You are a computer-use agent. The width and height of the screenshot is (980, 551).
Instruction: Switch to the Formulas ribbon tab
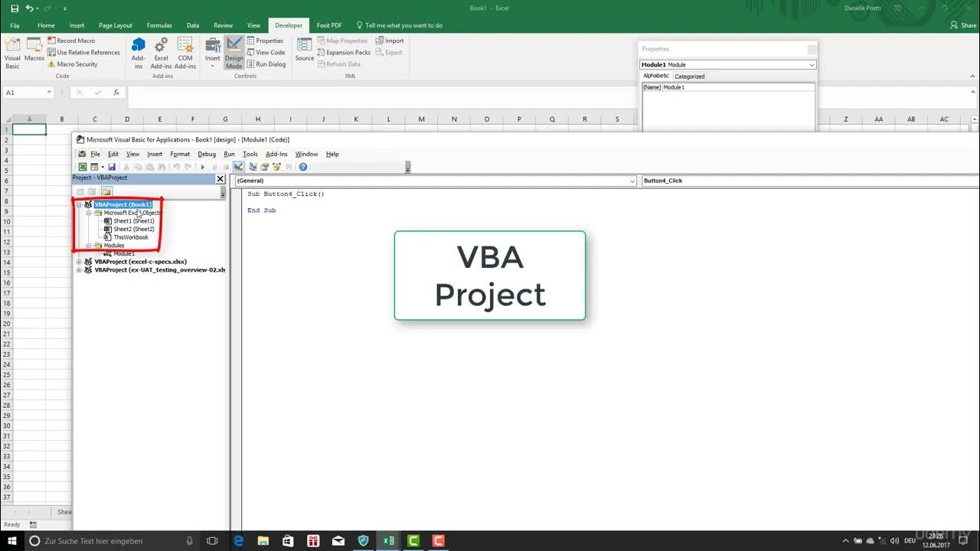point(159,25)
